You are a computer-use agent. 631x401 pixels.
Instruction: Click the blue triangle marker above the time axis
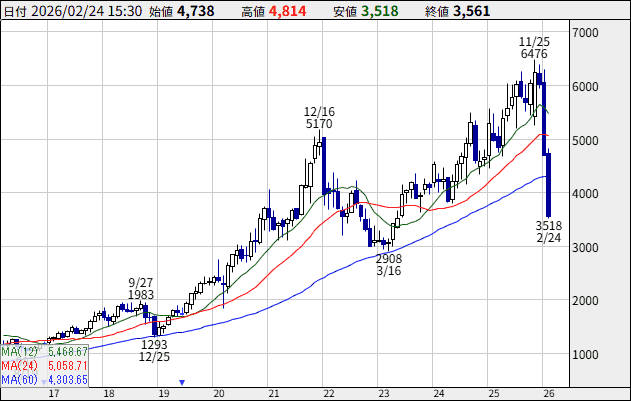pyautogui.click(x=182, y=381)
